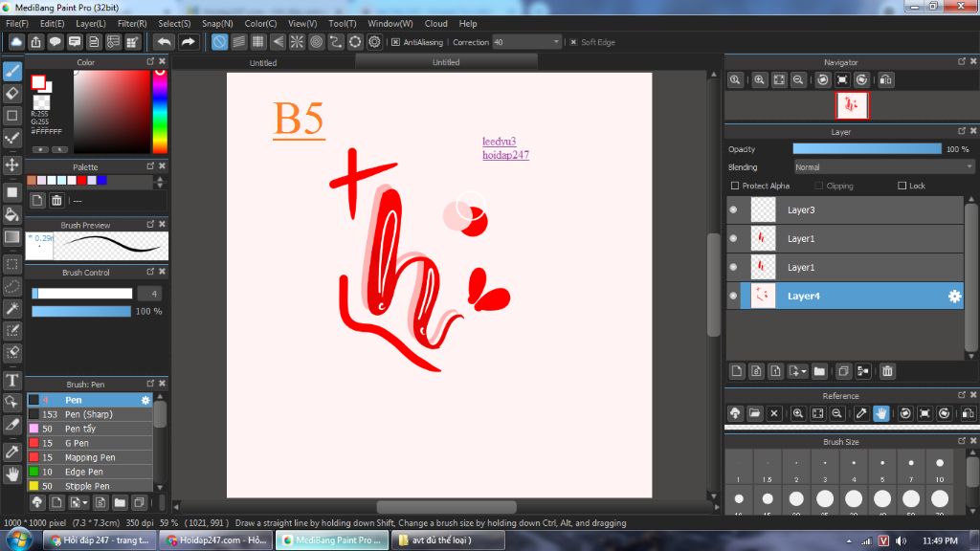Open Windows Start button
This screenshot has height=551, width=980.
point(19,540)
